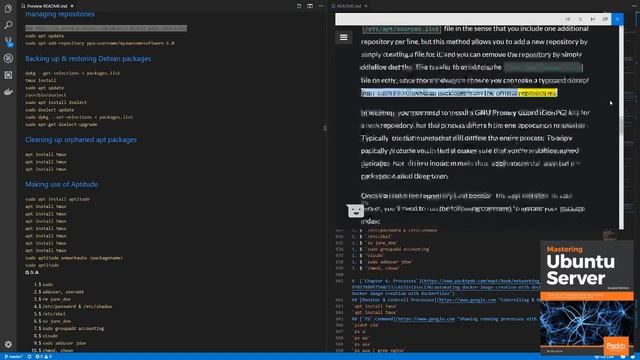This screenshot has width=640, height=360.
Task: Click the notifications bell in status bar
Action: 633,357
